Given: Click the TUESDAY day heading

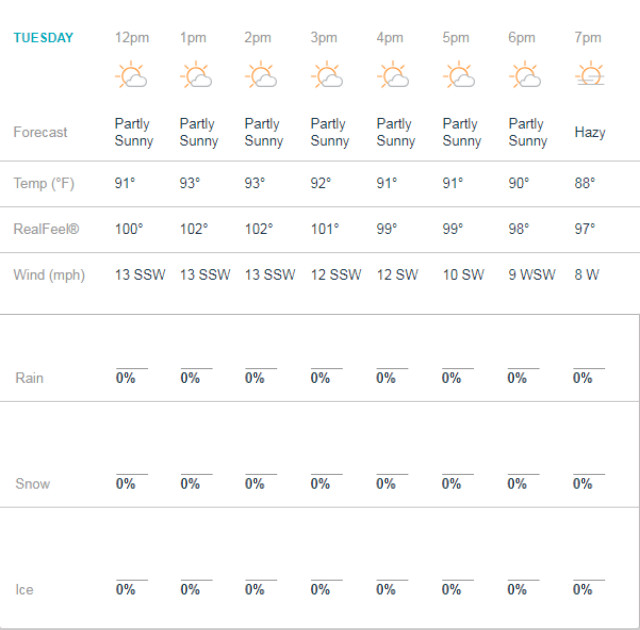Looking at the screenshot, I should coord(43,38).
